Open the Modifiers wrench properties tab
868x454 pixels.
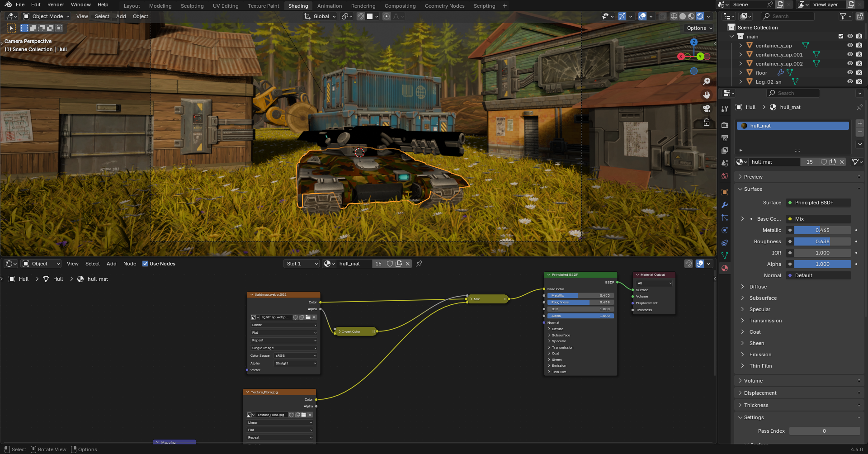725,205
